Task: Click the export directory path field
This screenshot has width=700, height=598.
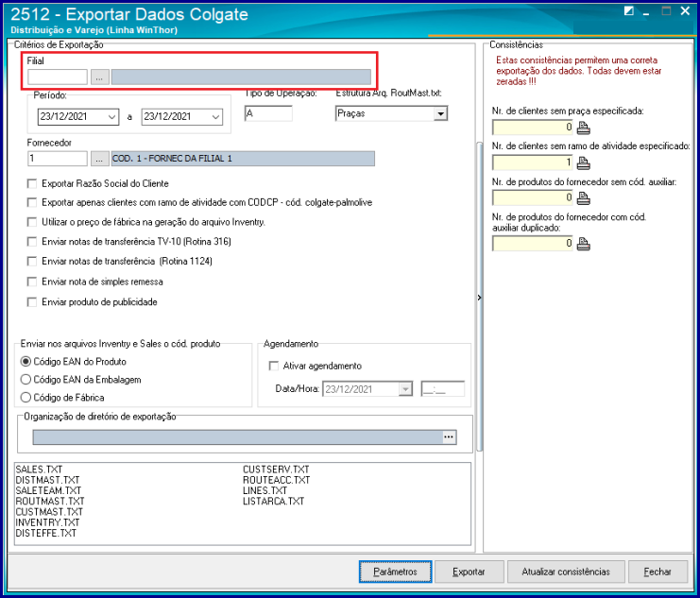Action: click(237, 437)
